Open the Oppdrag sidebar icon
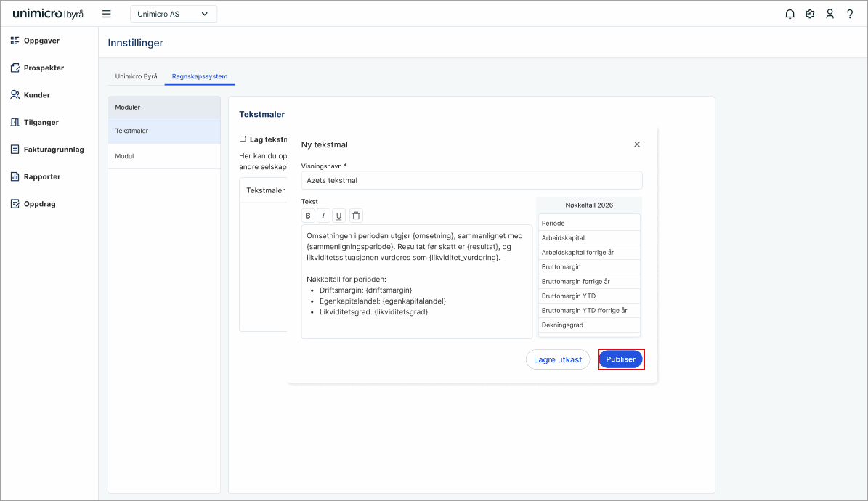 click(15, 204)
